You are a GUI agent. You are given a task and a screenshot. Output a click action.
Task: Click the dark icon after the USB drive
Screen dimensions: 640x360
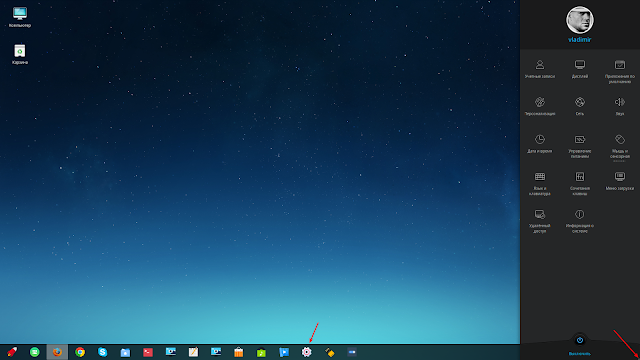coord(352,352)
